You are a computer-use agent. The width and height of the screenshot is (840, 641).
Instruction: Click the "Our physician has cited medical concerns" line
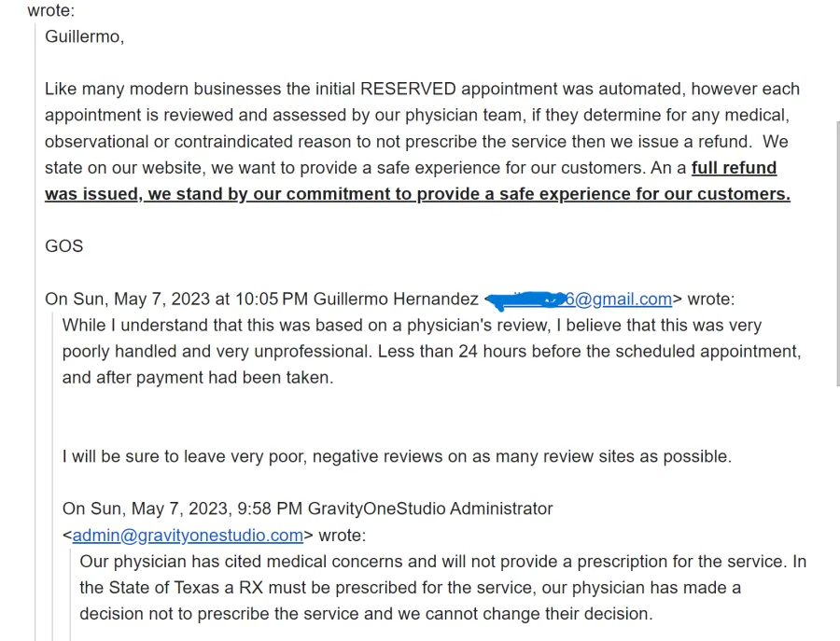click(x=244, y=562)
